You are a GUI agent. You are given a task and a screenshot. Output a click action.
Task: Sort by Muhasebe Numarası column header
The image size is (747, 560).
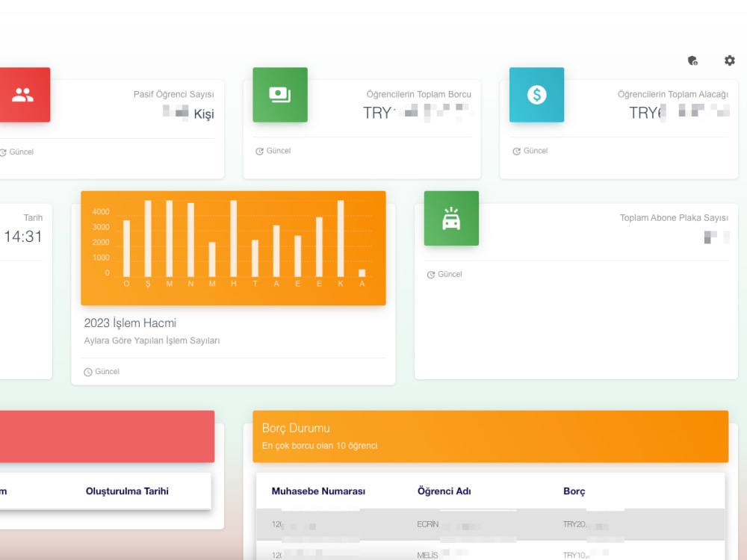coord(318,491)
